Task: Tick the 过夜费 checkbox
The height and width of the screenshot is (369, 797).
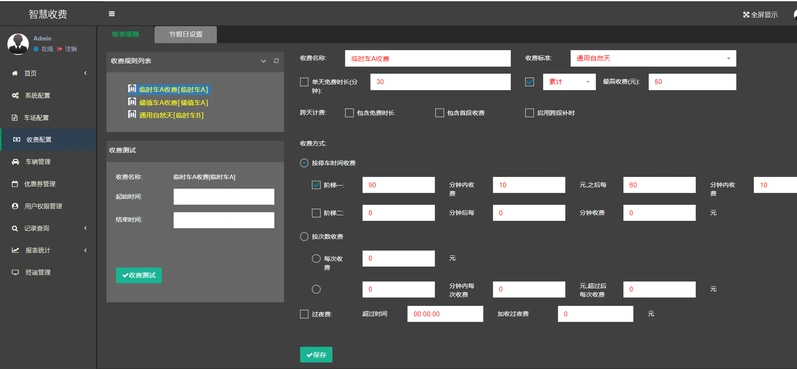Action: (304, 314)
